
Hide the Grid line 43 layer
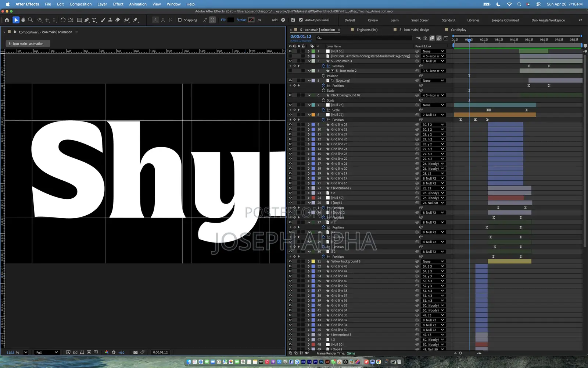(x=290, y=266)
